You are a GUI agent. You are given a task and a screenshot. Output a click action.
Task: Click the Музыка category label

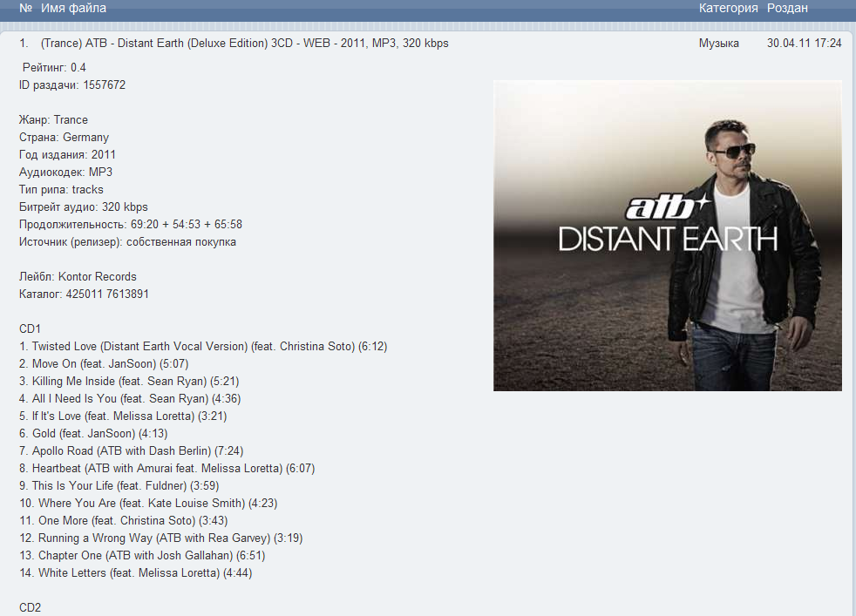pos(719,43)
